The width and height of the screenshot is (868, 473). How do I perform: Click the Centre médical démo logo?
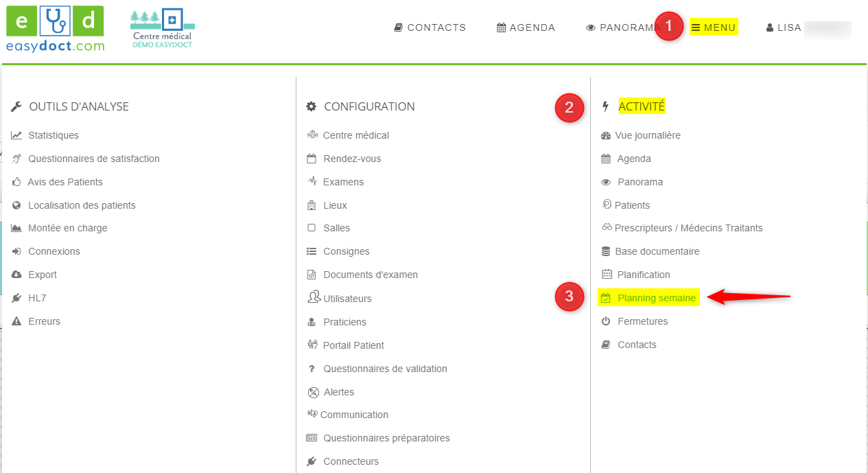click(162, 29)
